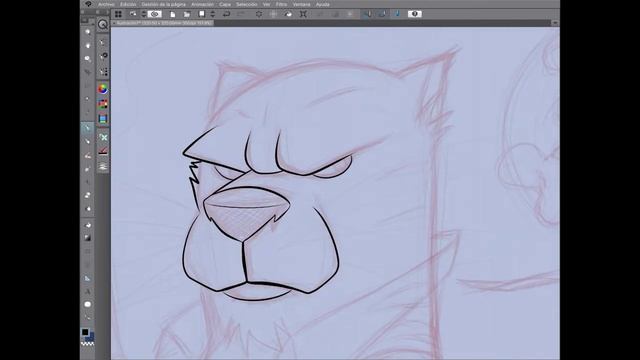Select the Fill bucket tool
The height and width of the screenshot is (360, 640).
pos(87,225)
